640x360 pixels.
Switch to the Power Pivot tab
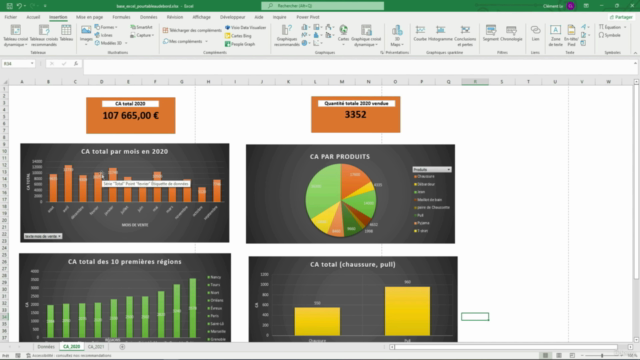coord(308,17)
